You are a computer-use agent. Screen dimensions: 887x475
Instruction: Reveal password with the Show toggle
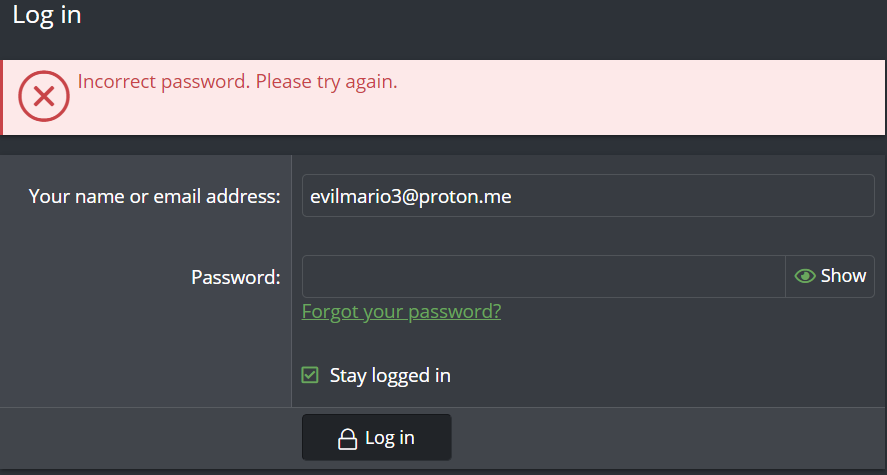pyautogui.click(x=830, y=276)
